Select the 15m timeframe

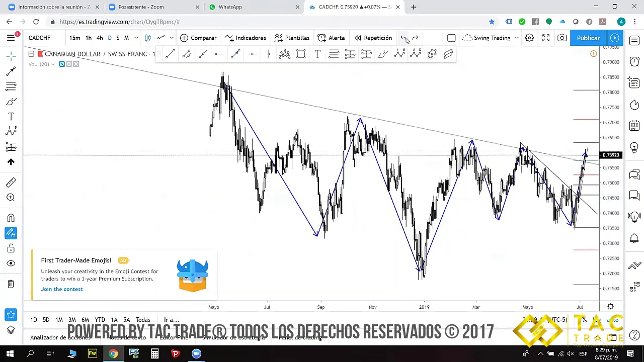(x=74, y=38)
